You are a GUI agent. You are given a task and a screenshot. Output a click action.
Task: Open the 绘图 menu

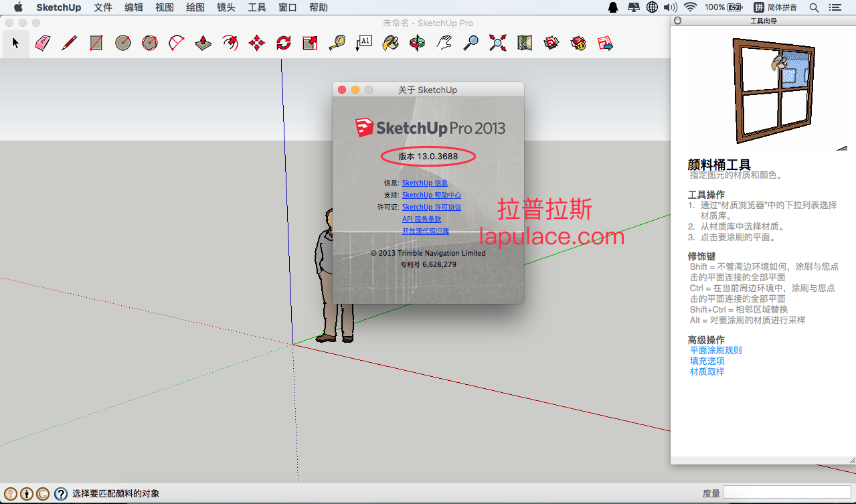point(195,7)
